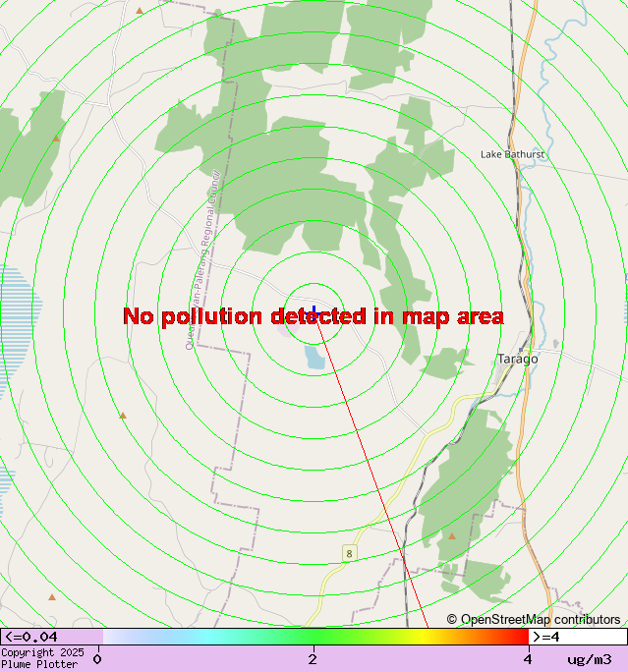The image size is (628, 672).
Task: Click the 'Copyright 2025 Plume Plotter' text
Action: pyautogui.click(x=42, y=658)
